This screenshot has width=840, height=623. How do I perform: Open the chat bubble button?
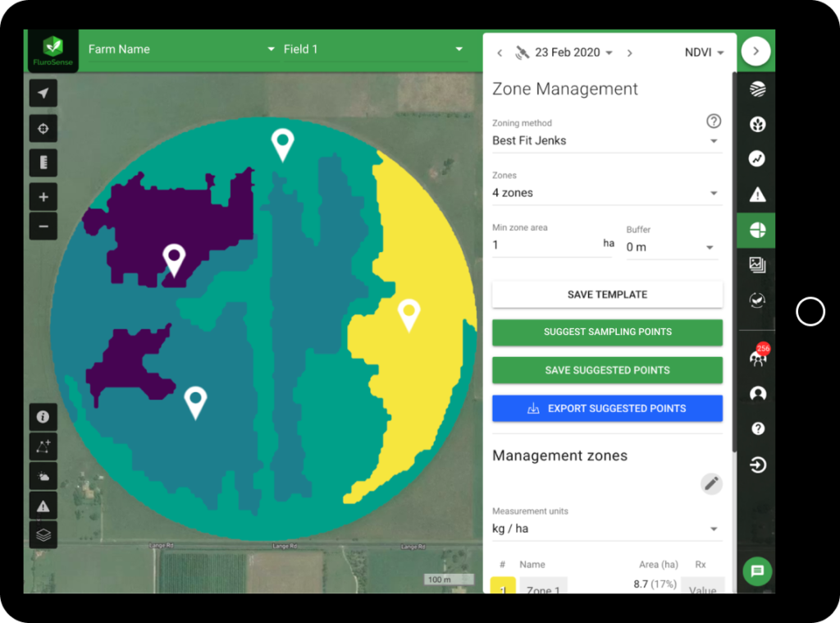tap(757, 570)
